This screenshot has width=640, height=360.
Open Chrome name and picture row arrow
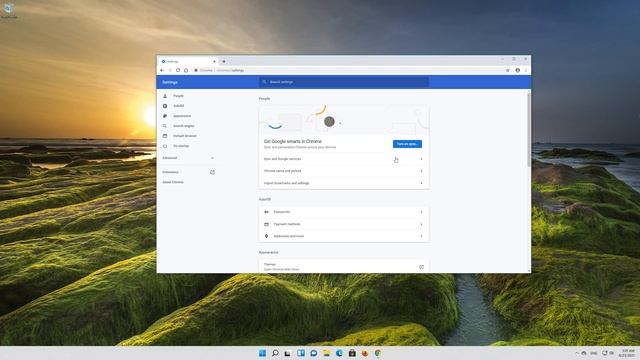[x=421, y=171]
